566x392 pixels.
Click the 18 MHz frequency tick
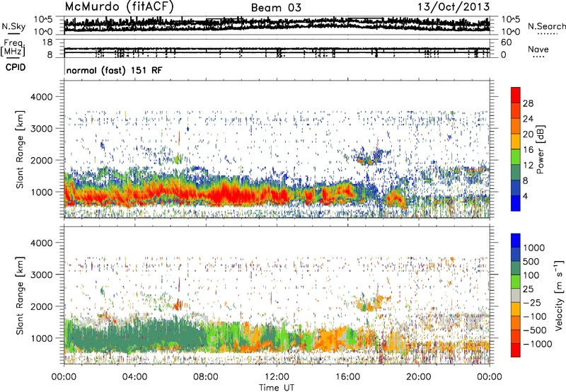pyautogui.click(x=47, y=42)
